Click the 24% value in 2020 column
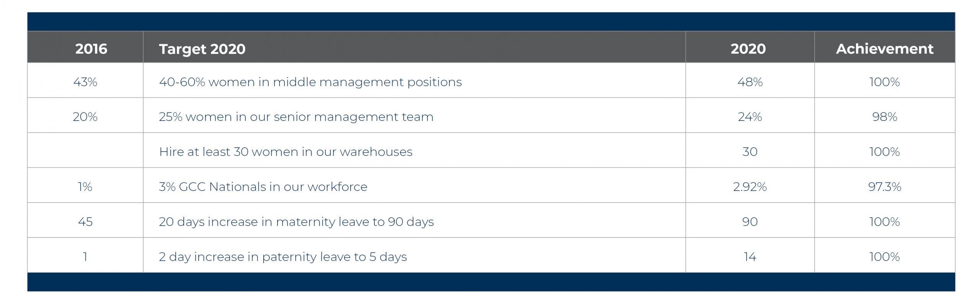 [750, 117]
